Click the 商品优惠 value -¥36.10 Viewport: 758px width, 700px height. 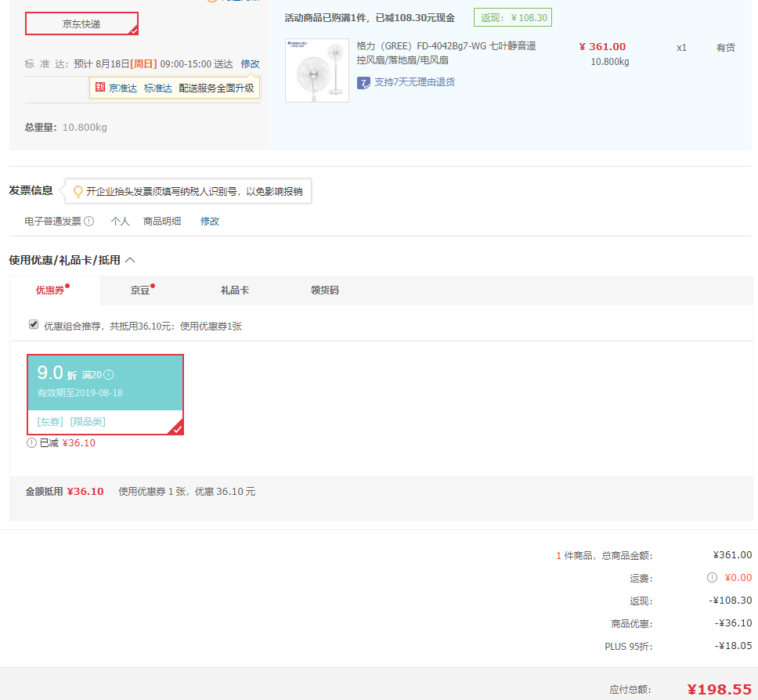point(734,623)
